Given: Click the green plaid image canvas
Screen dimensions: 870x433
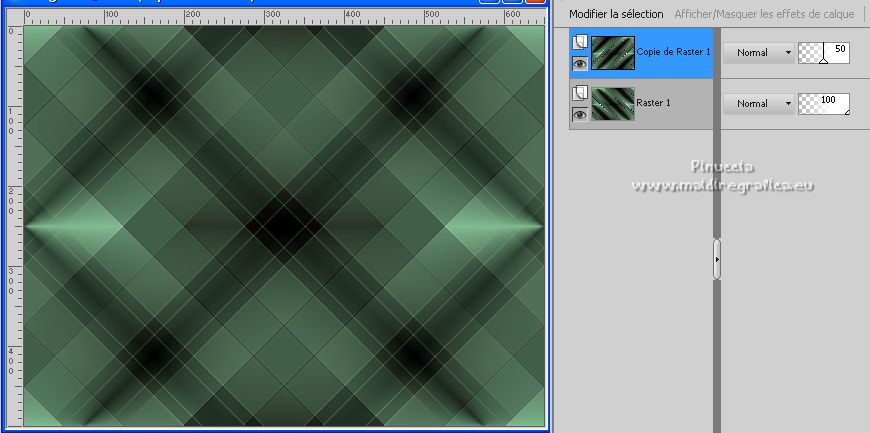Looking at the screenshot, I should 284,226.
